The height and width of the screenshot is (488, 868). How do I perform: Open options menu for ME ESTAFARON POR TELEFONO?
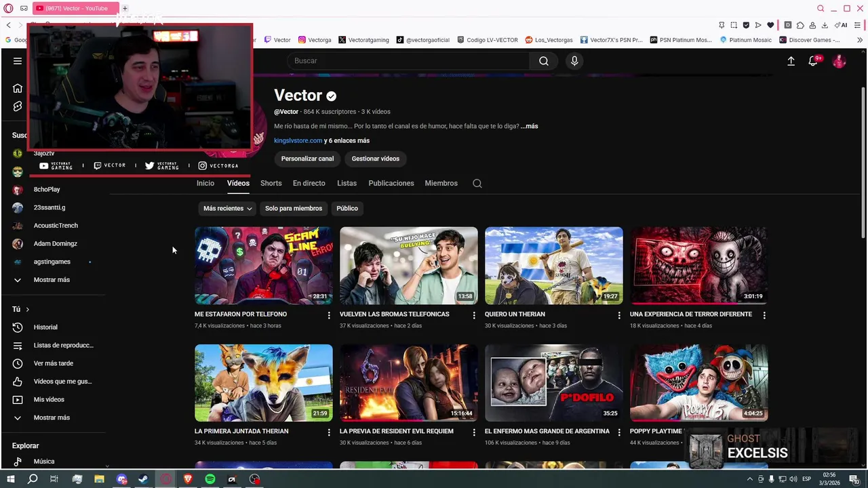tap(329, 315)
